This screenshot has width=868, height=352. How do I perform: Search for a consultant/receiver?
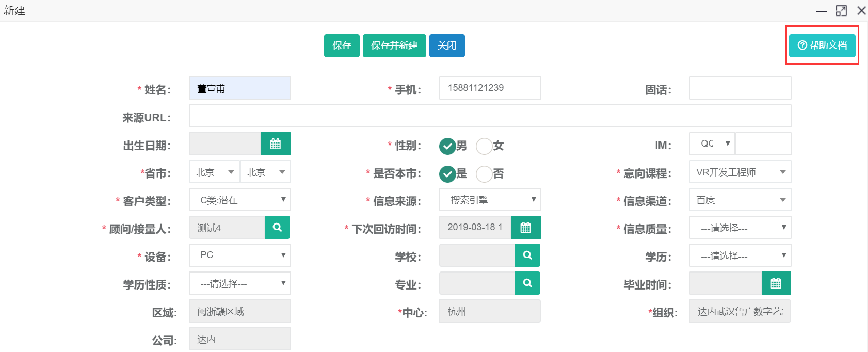point(277,228)
